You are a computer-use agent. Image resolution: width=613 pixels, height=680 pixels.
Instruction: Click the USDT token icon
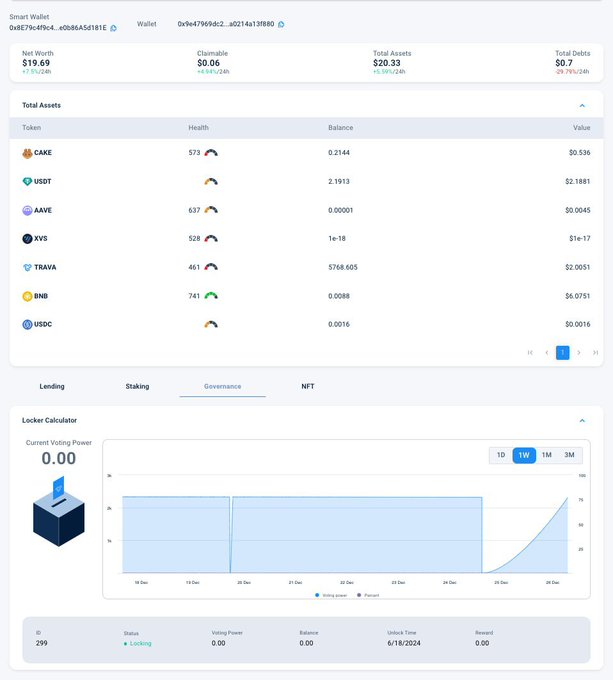pos(27,182)
